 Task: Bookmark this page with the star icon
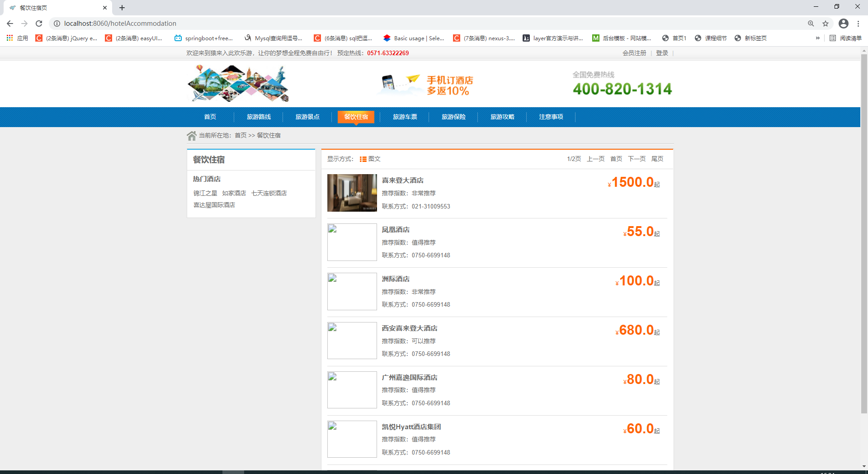[826, 24]
